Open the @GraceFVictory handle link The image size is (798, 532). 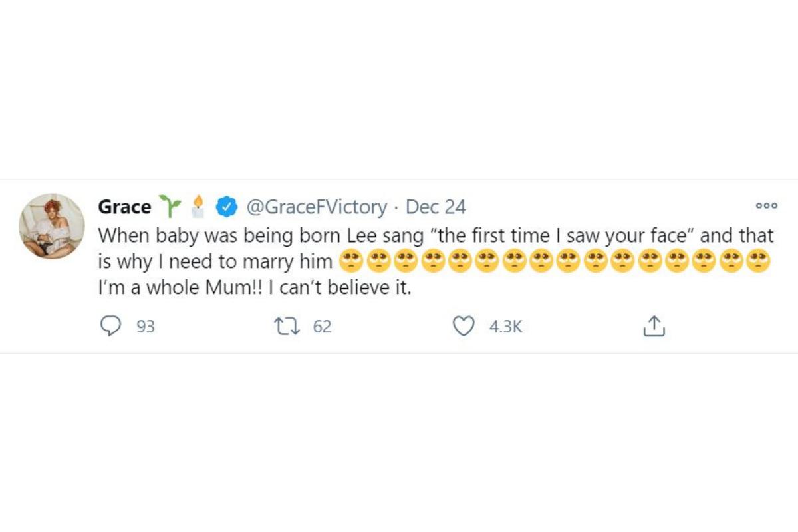(317, 207)
